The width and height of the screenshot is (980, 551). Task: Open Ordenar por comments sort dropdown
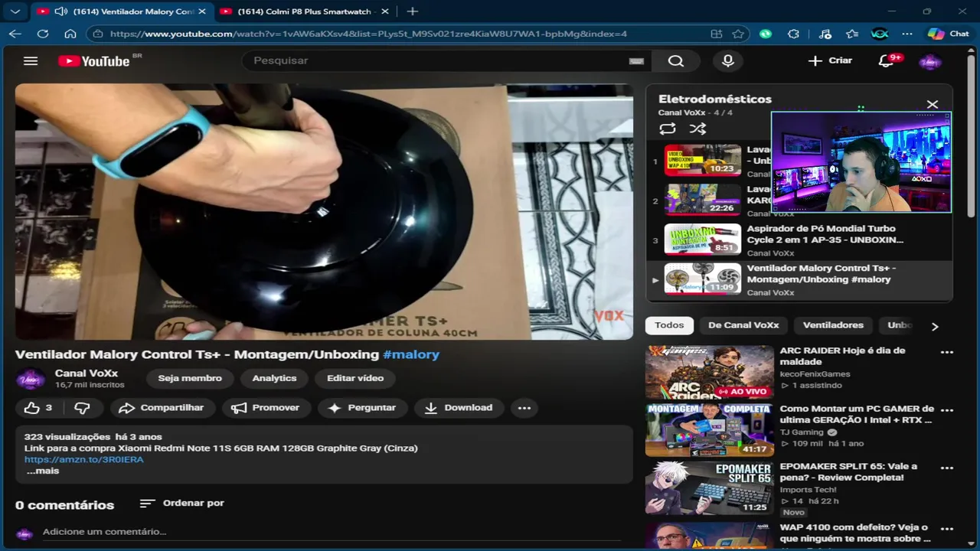click(x=182, y=503)
